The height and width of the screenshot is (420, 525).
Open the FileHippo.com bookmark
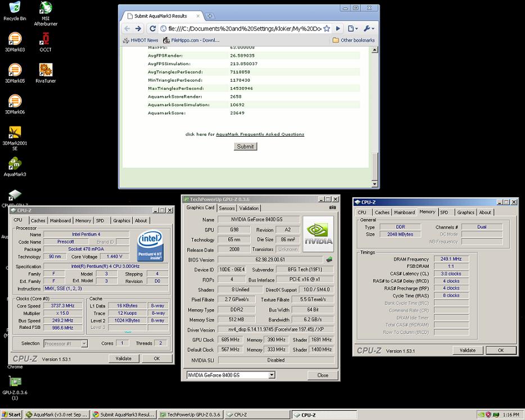(192, 40)
